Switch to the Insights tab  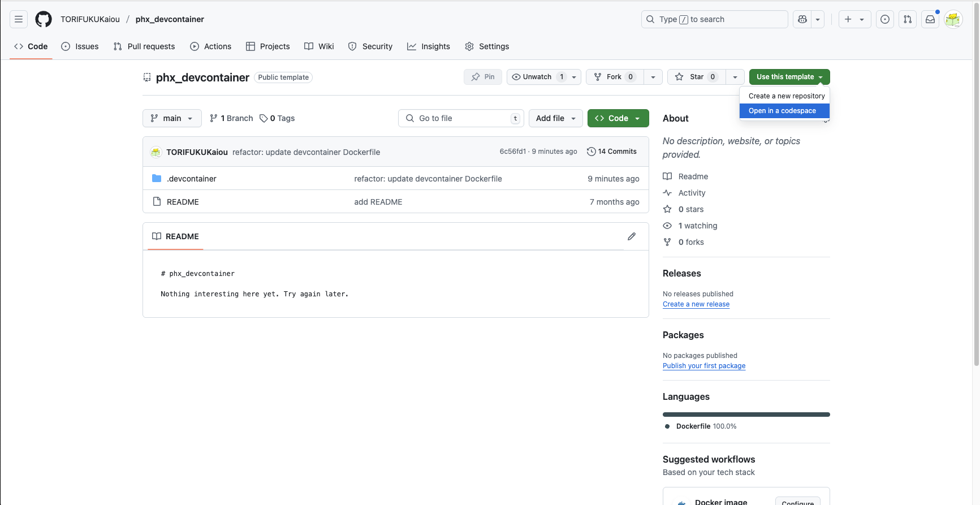pyautogui.click(x=429, y=46)
